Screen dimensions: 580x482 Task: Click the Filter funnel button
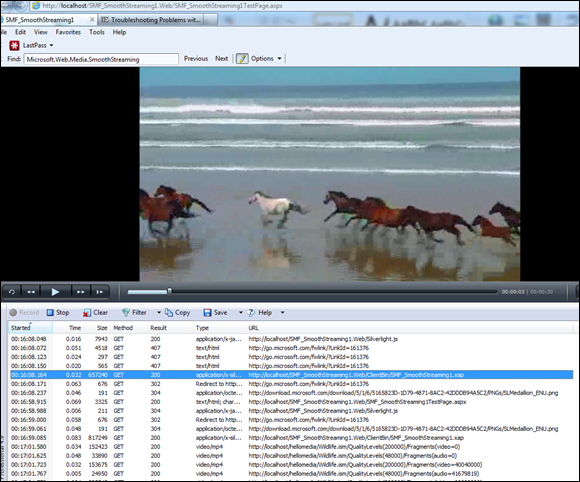(134, 313)
